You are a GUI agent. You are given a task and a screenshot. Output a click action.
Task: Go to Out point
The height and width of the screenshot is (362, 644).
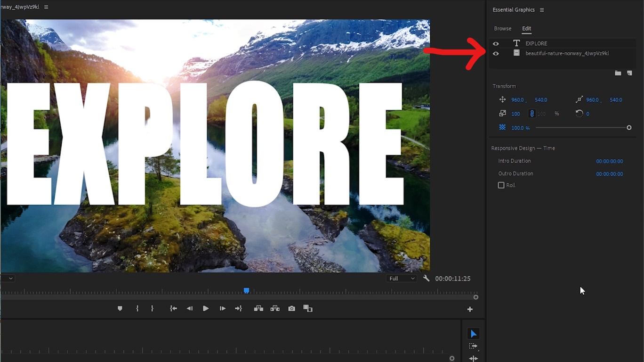239,309
